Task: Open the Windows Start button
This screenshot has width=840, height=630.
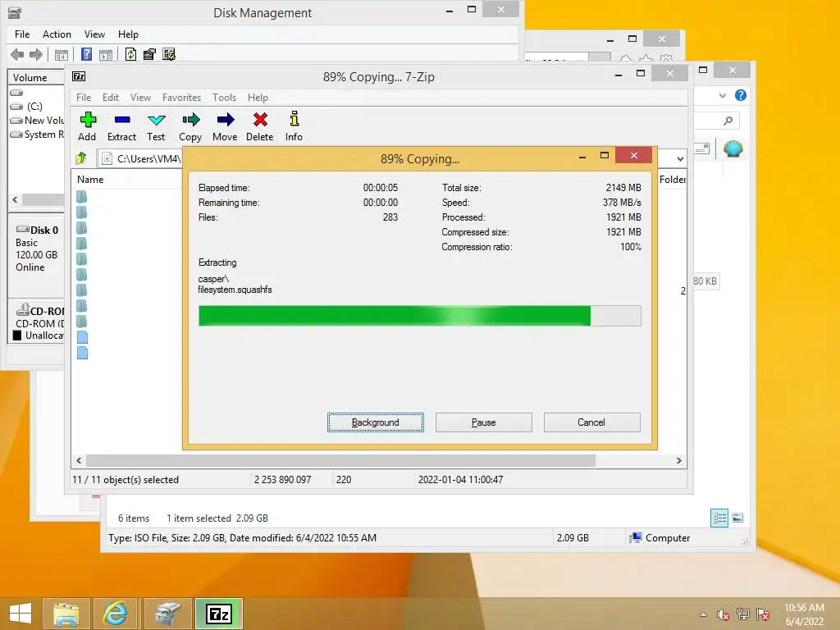Action: point(21,614)
